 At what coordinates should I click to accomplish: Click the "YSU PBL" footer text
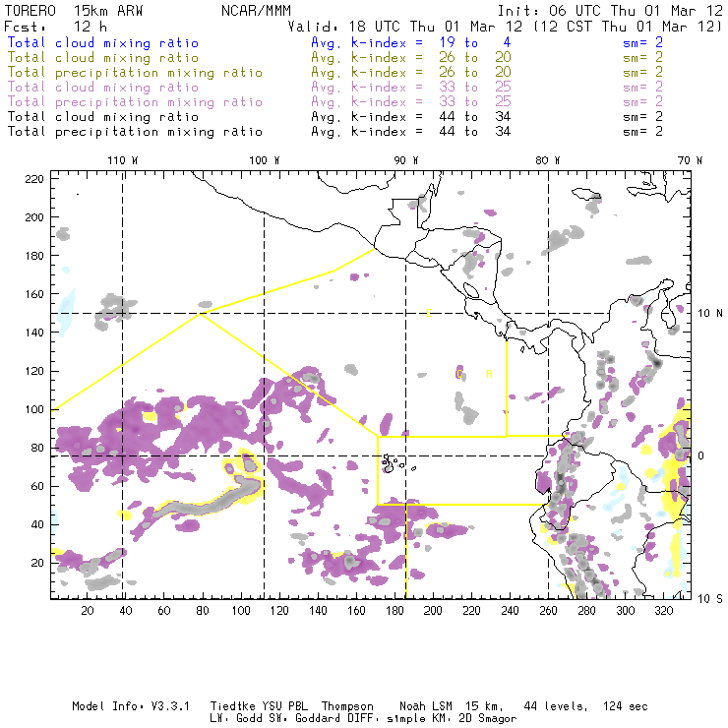(285, 706)
